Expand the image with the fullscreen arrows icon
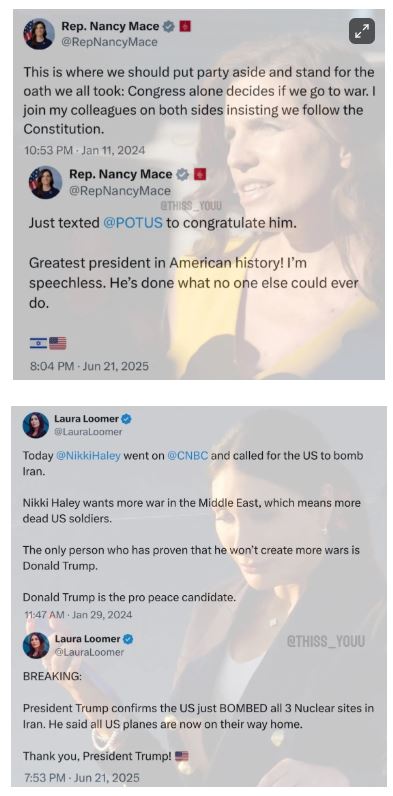Viewport: 393px width, 796px height. (362, 31)
